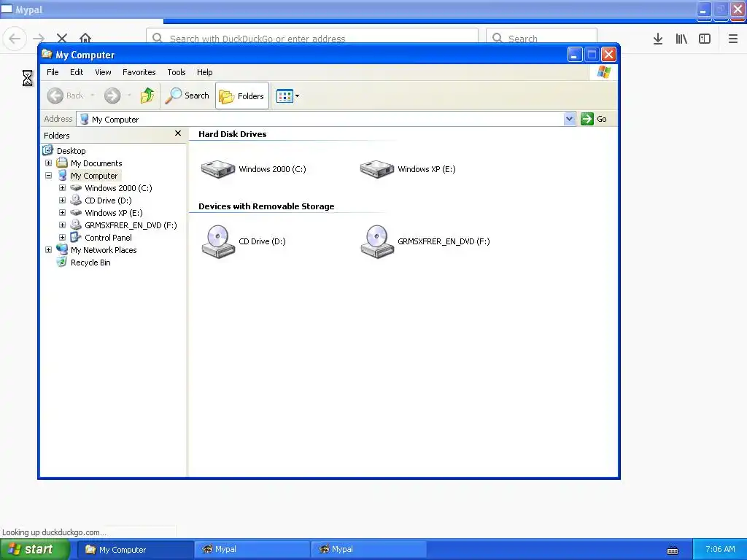Select CD Drive (D:) disc icon
Image resolution: width=747 pixels, height=560 pixels.
coord(218,241)
